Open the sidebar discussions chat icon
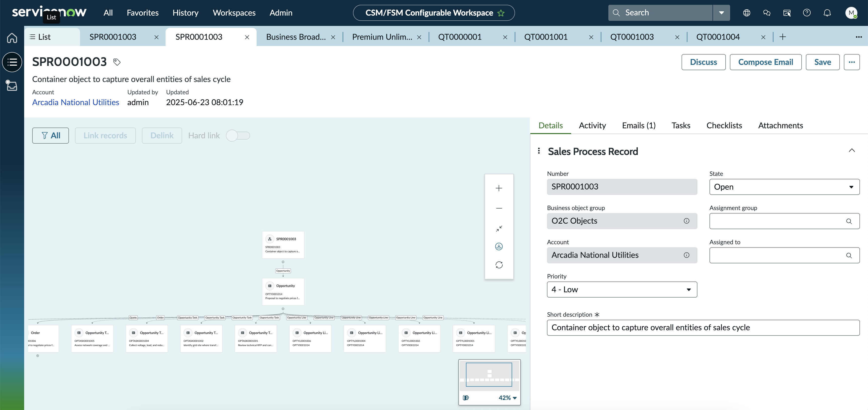The width and height of the screenshot is (868, 410). click(x=767, y=13)
